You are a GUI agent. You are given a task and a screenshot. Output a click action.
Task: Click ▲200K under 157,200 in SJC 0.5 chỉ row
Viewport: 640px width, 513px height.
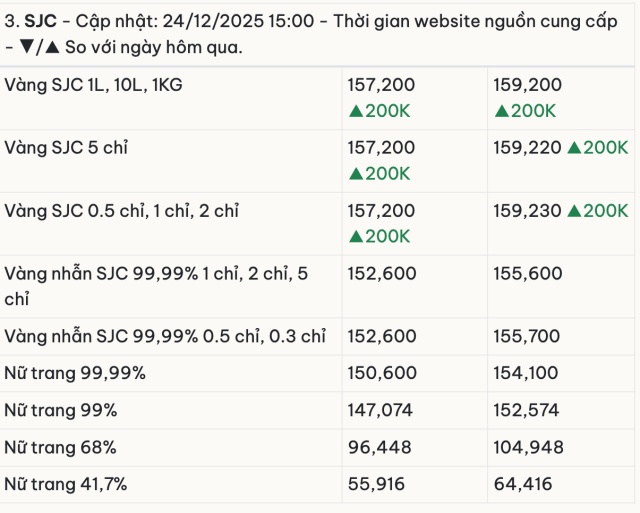[x=380, y=236]
